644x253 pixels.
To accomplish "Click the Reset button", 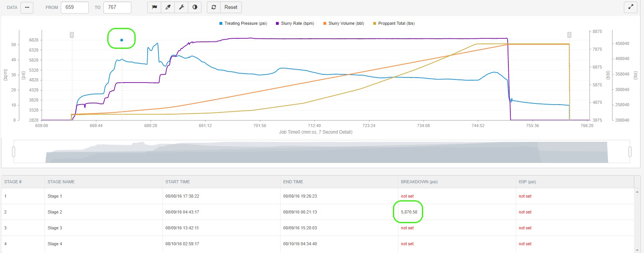I will [231, 7].
